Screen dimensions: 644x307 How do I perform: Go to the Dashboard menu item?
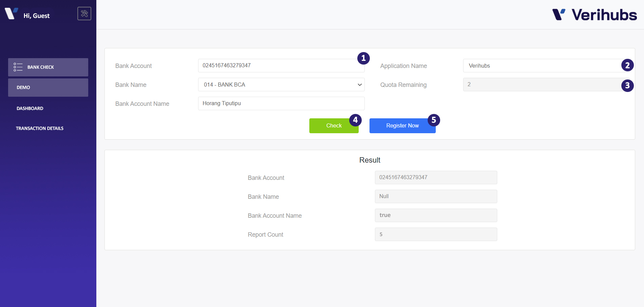(x=30, y=109)
